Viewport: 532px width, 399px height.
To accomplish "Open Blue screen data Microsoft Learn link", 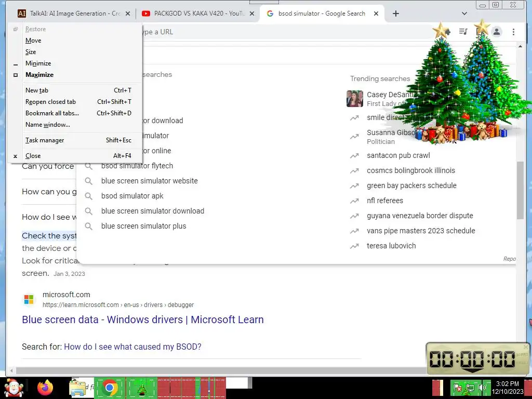I will pyautogui.click(x=143, y=320).
